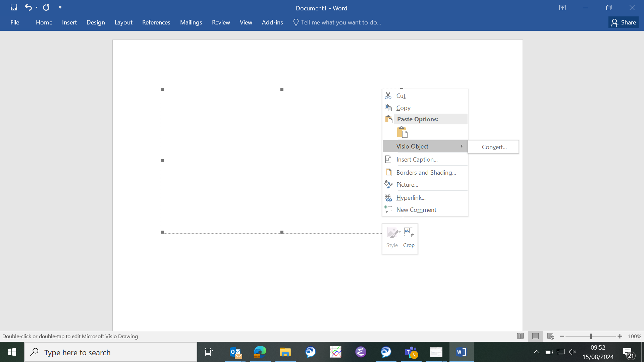644x362 pixels.
Task: Open Ribbon Display Options
Action: [562, 8]
